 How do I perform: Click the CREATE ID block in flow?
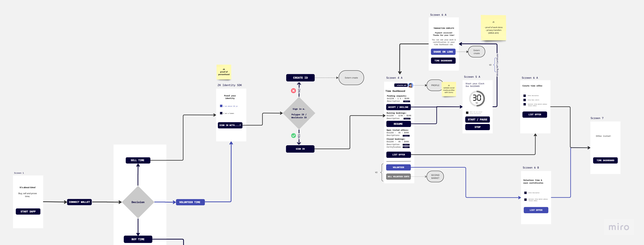(300, 78)
